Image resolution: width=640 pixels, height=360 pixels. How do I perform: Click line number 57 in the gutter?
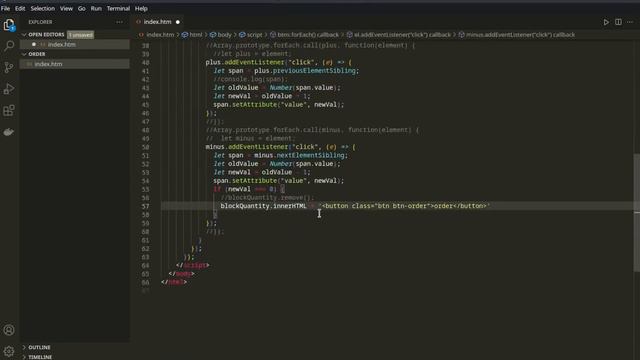pyautogui.click(x=145, y=206)
